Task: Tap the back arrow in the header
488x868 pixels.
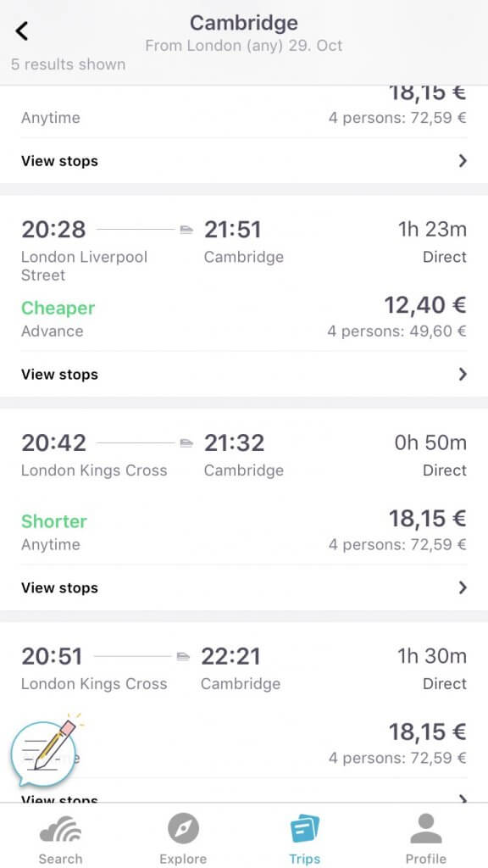Action: (x=21, y=30)
